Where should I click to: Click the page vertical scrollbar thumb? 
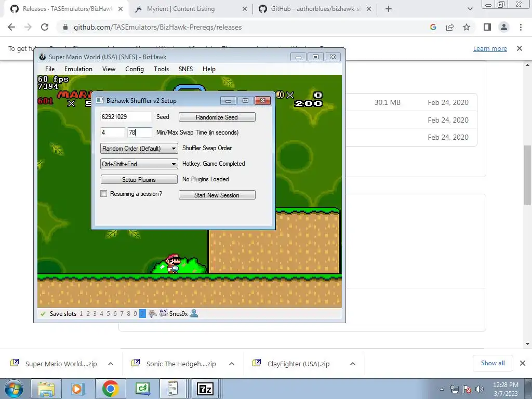[527, 175]
